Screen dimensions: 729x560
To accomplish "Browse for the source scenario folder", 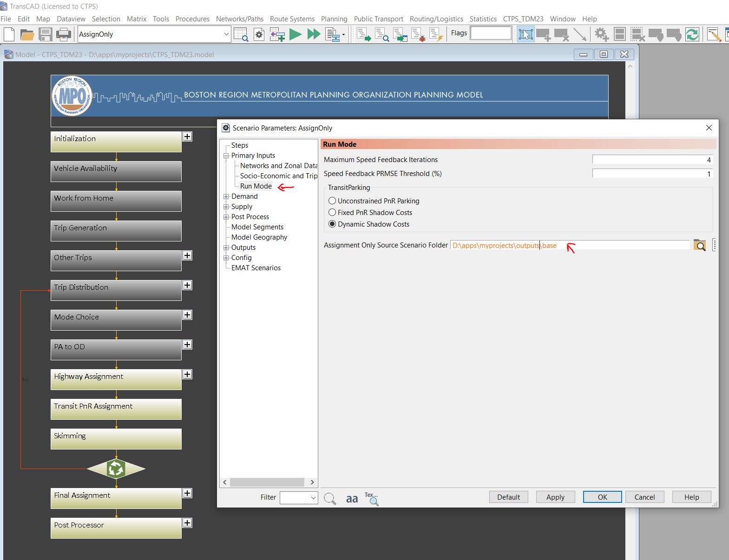I will [x=699, y=245].
